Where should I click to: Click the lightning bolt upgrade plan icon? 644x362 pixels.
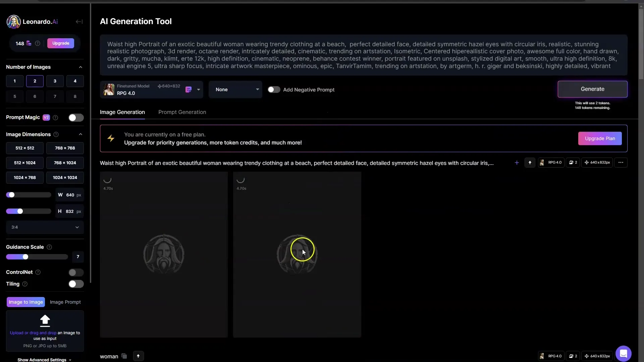tap(111, 139)
